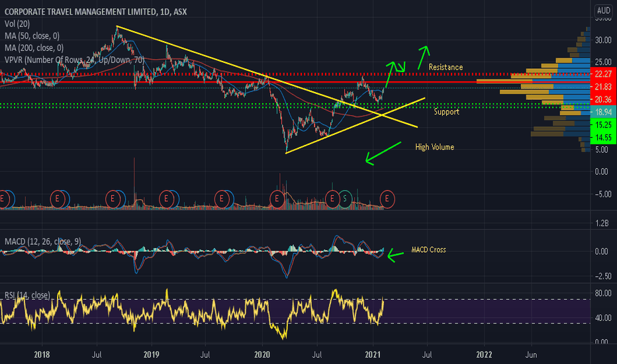
Task: Click the 30.00 price scale value
Action: 603,40
